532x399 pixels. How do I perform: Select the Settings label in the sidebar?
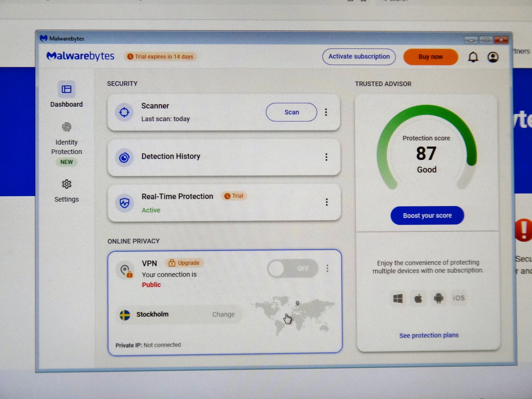(67, 199)
